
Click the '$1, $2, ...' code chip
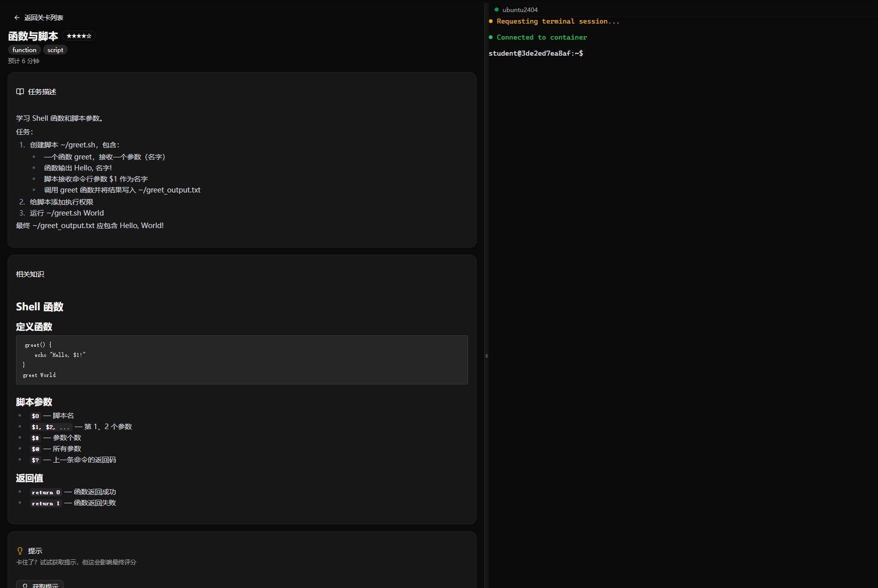coord(51,427)
